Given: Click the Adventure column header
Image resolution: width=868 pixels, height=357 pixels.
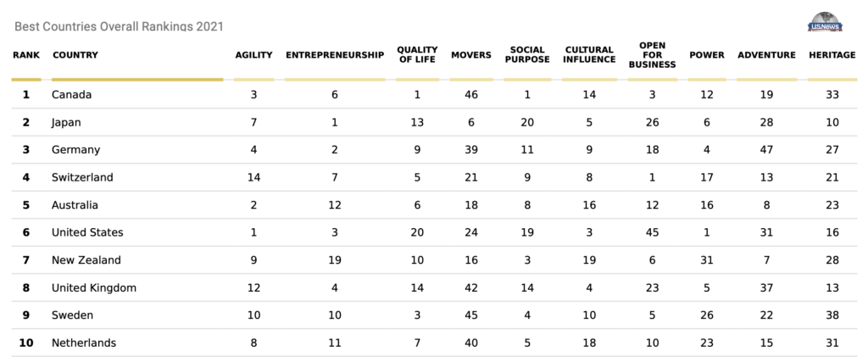Looking at the screenshot, I should click(766, 55).
